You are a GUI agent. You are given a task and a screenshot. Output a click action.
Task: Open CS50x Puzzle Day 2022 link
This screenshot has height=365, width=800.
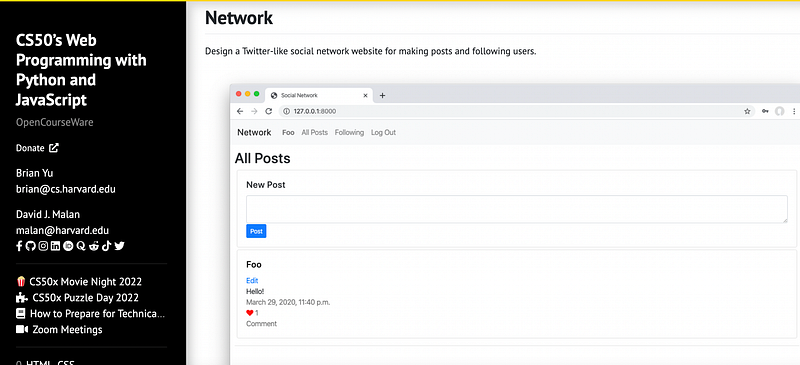[85, 298]
